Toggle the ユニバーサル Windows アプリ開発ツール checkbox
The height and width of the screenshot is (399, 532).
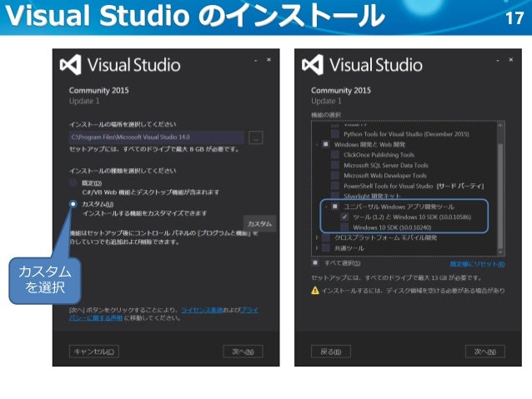[x=335, y=207]
